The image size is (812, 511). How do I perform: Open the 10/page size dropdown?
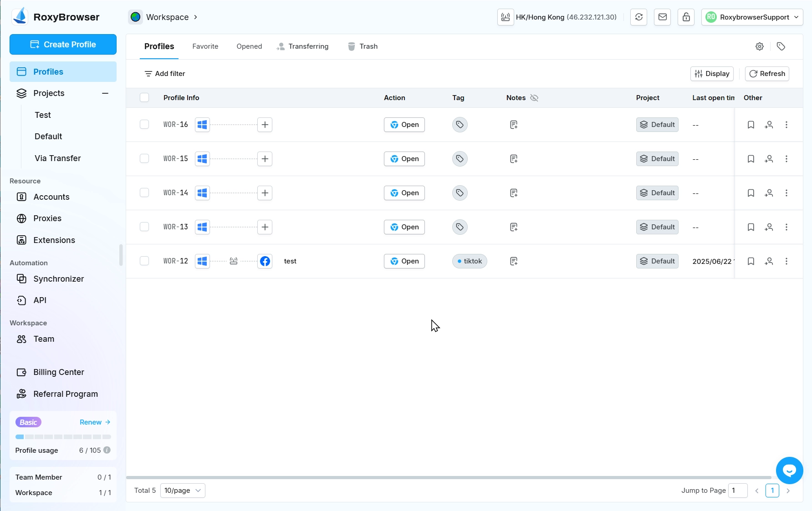pyautogui.click(x=183, y=491)
